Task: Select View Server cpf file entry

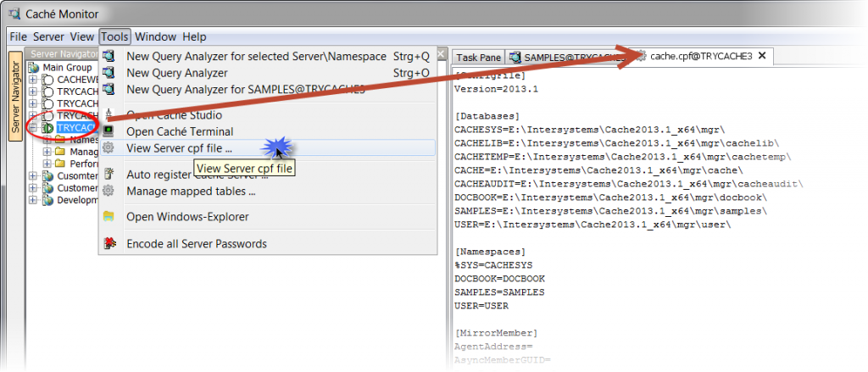Action: (268, 147)
